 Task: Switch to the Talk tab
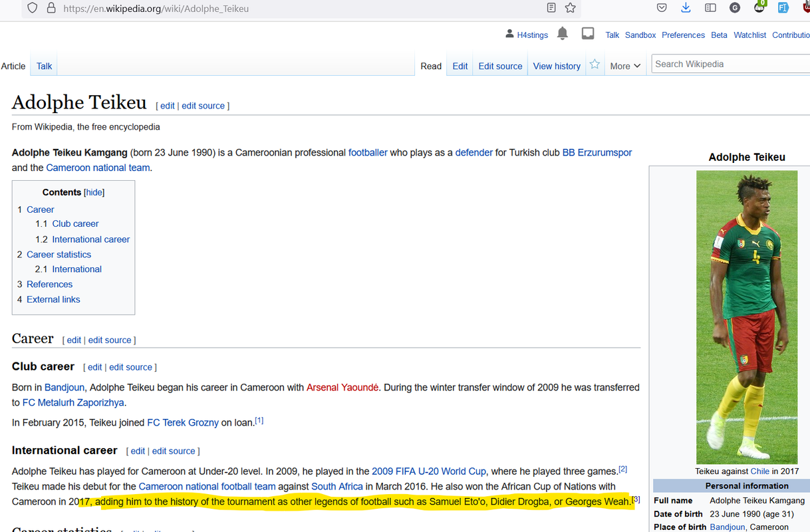45,66
